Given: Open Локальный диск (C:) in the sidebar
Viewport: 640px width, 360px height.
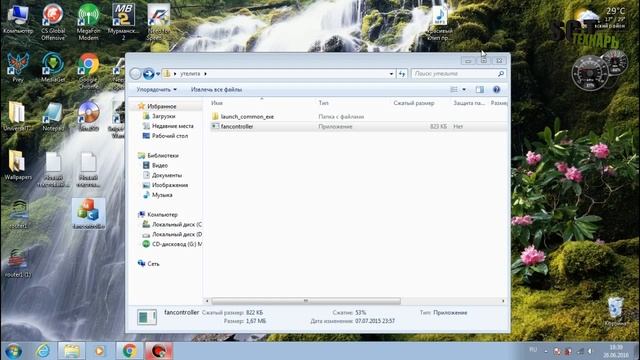Looking at the screenshot, I should 176,224.
